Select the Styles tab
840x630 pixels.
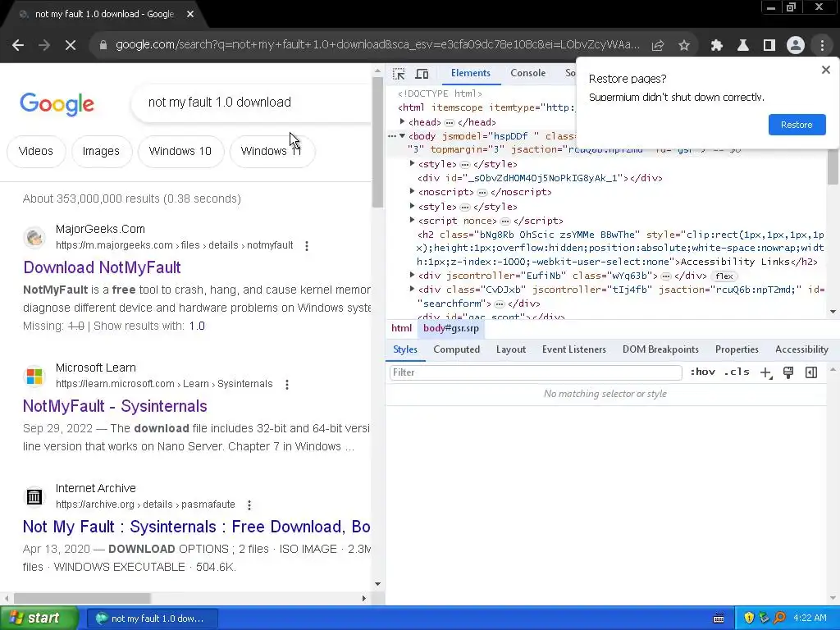[405, 349]
